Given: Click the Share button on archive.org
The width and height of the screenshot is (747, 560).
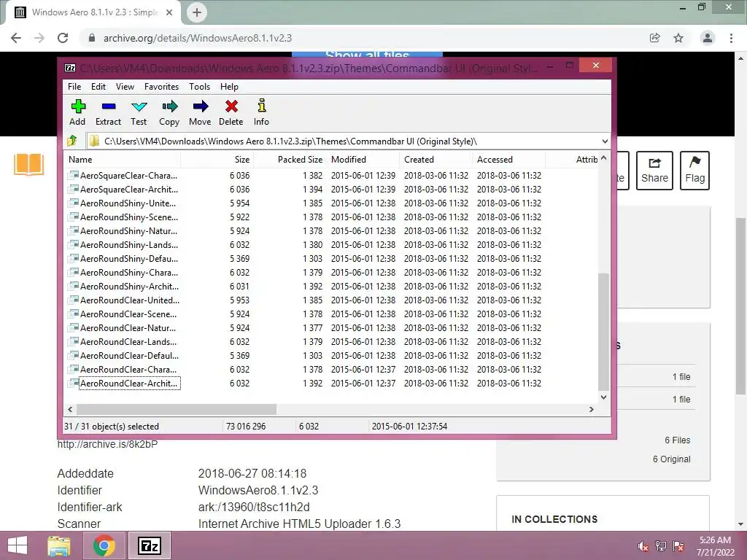Looking at the screenshot, I should tap(654, 171).
